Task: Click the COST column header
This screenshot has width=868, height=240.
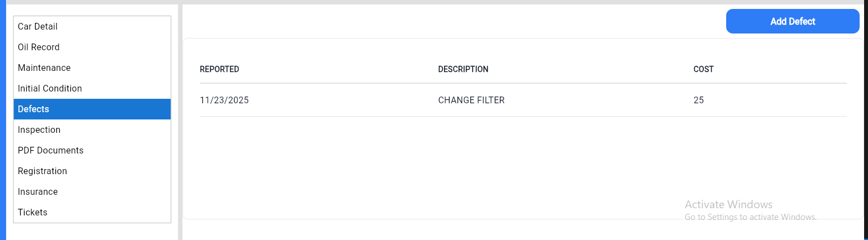Action: [703, 70]
